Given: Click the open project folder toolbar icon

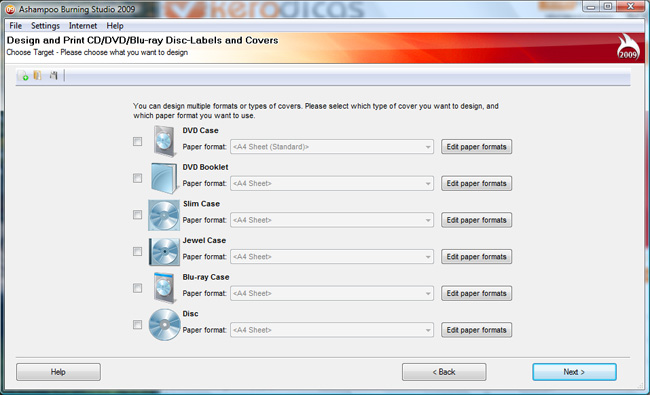Looking at the screenshot, I should point(38,75).
